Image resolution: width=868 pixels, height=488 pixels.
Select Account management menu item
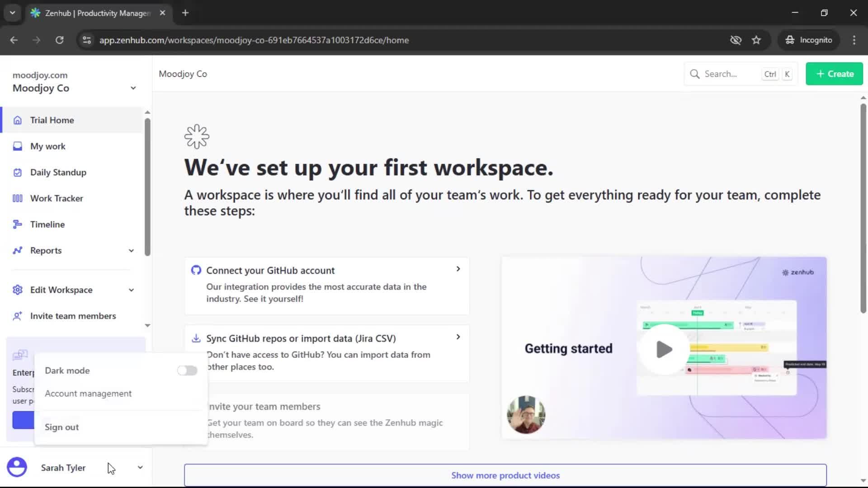pyautogui.click(x=88, y=394)
